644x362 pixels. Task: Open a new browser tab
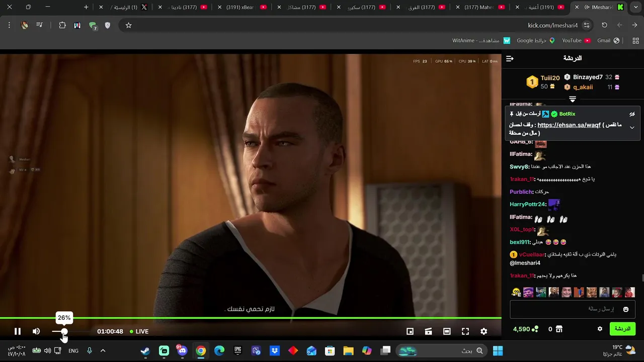click(86, 7)
